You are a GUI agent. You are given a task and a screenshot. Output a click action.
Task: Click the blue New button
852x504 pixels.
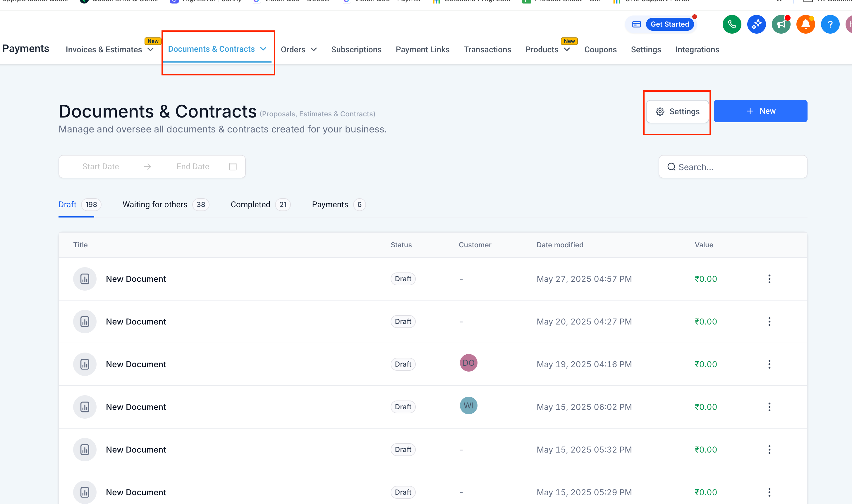760,111
